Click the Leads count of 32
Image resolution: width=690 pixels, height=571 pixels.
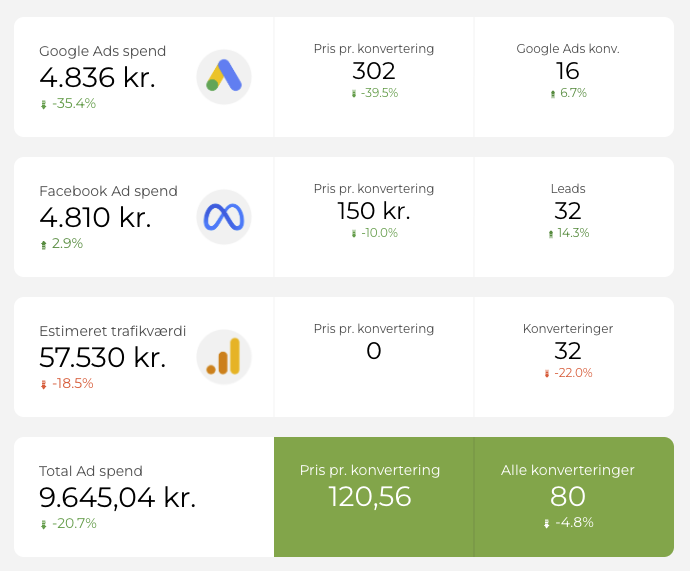coord(568,211)
